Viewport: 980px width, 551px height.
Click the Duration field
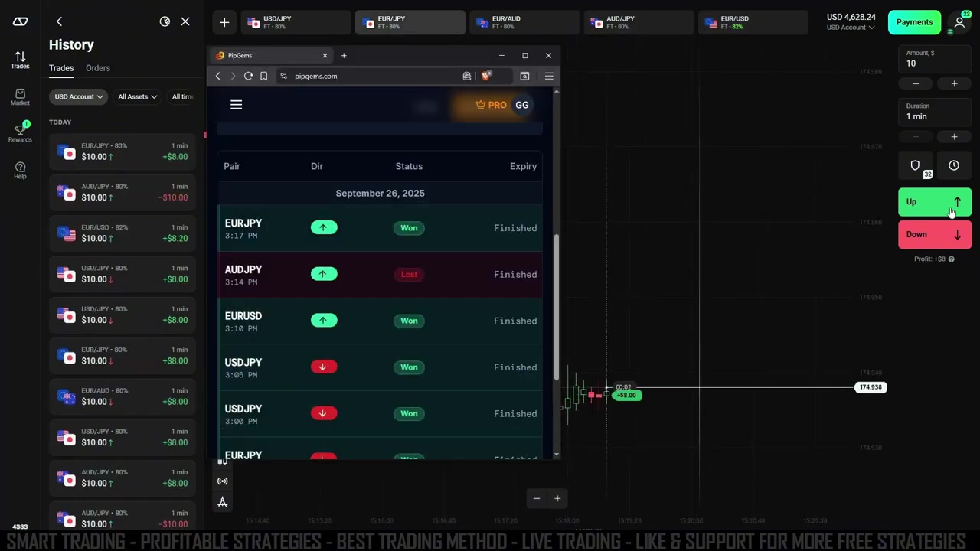tap(935, 112)
